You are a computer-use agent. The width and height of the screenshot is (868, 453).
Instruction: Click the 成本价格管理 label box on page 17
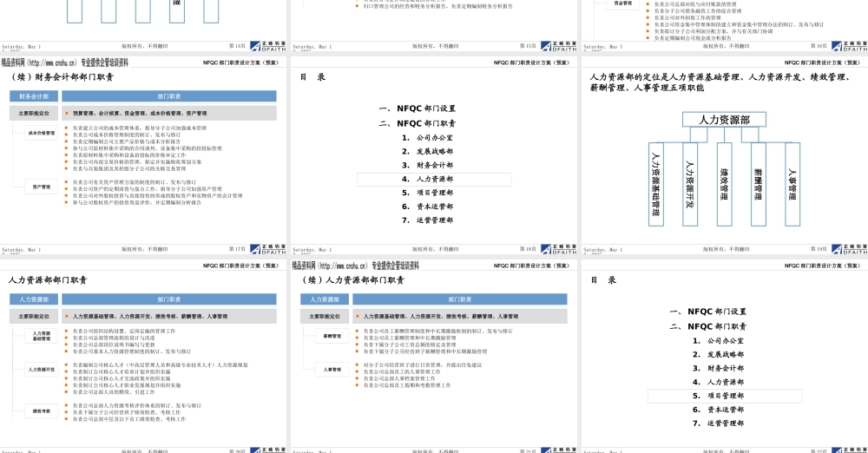(x=42, y=133)
